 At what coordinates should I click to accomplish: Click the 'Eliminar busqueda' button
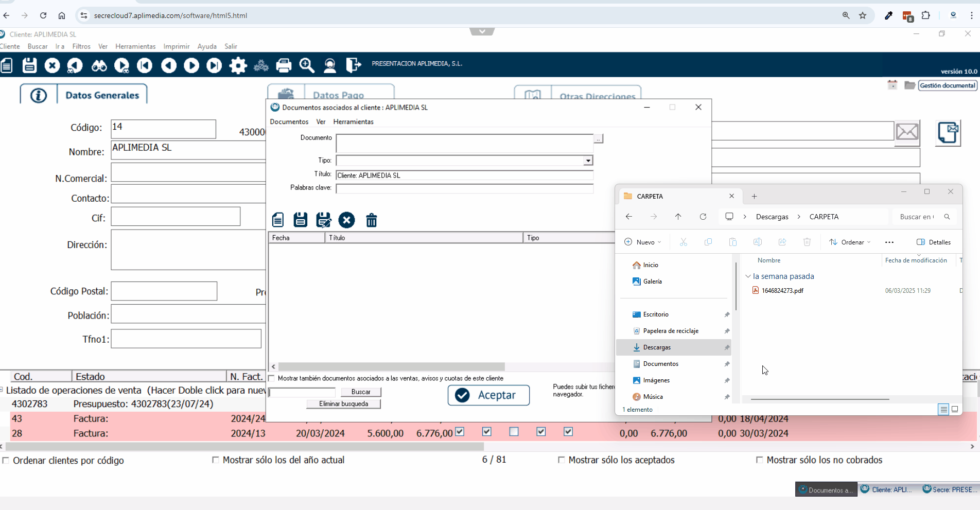click(x=343, y=404)
